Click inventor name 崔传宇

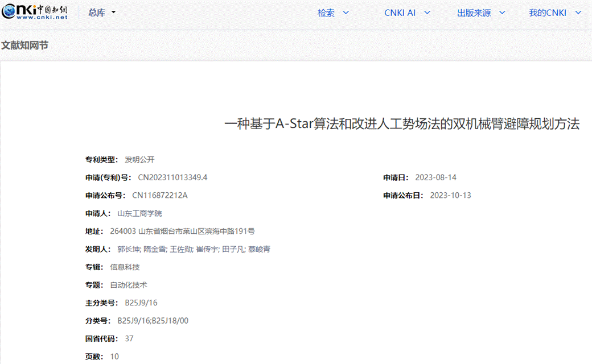point(207,249)
